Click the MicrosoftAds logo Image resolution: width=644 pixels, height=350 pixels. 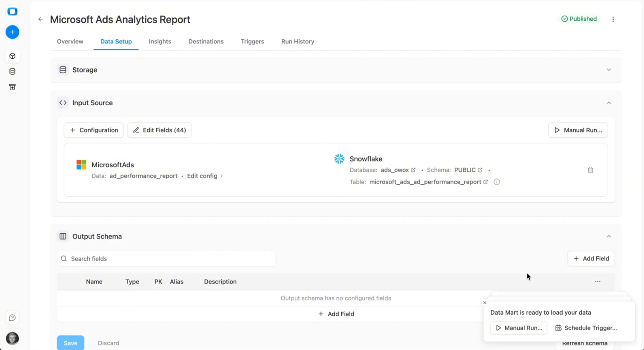pyautogui.click(x=81, y=165)
